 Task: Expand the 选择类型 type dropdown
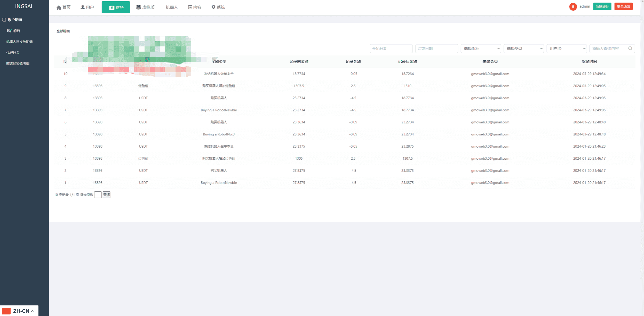523,48
